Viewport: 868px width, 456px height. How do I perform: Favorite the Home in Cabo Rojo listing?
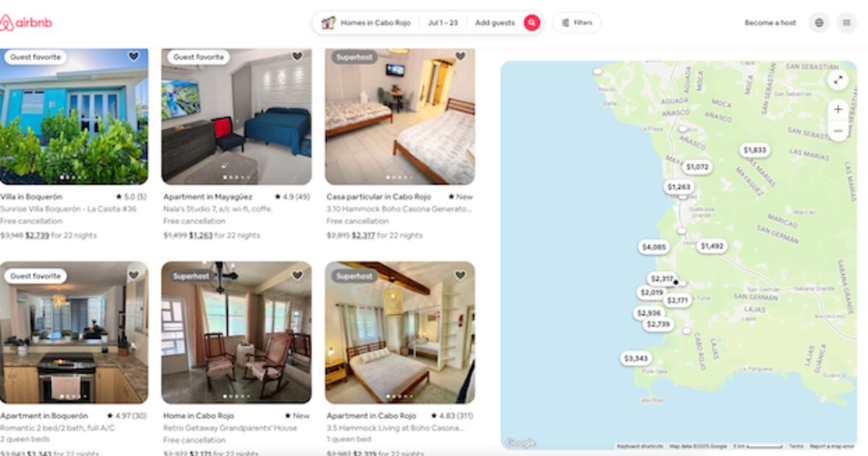point(297,275)
